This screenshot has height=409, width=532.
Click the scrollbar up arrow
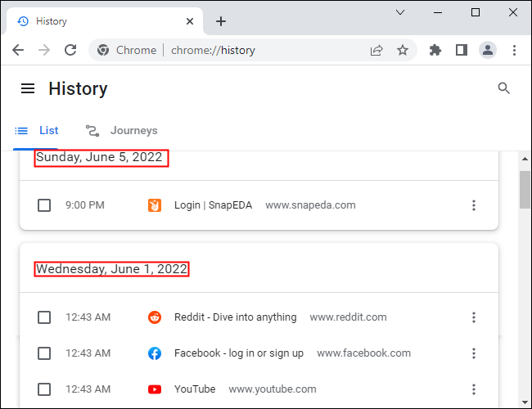525,159
